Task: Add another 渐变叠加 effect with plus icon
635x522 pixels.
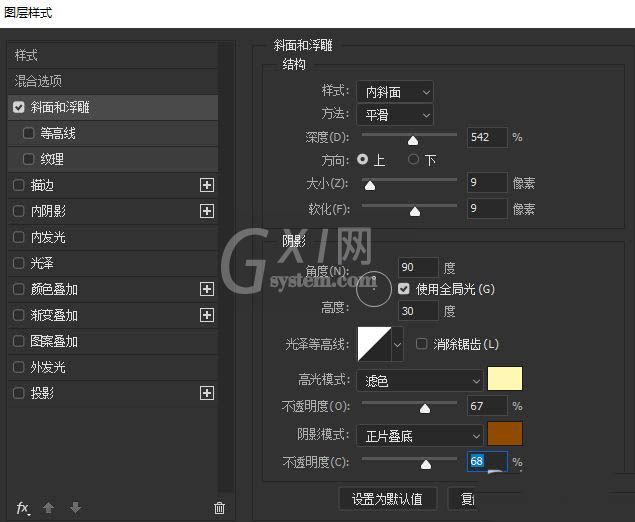Action: coord(207,315)
